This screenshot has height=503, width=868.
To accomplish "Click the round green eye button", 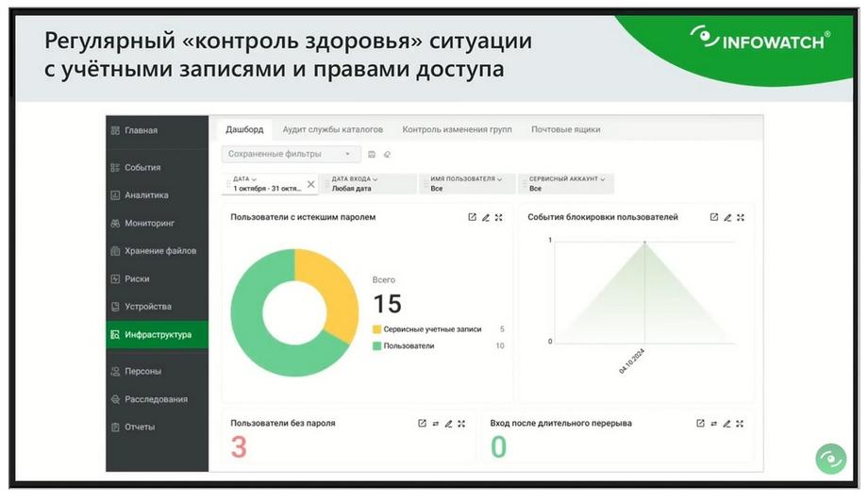I will (x=830, y=459).
